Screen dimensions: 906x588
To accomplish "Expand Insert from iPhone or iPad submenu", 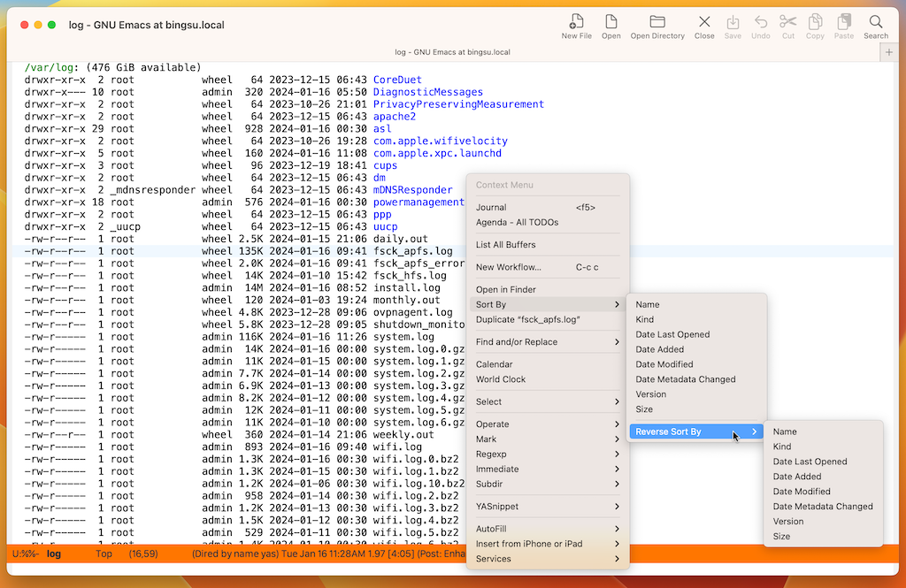I will pos(547,544).
